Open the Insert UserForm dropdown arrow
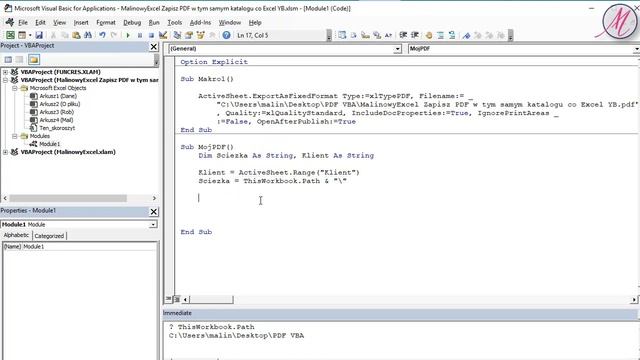Viewport: 640px width, 360px height. [x=30, y=36]
